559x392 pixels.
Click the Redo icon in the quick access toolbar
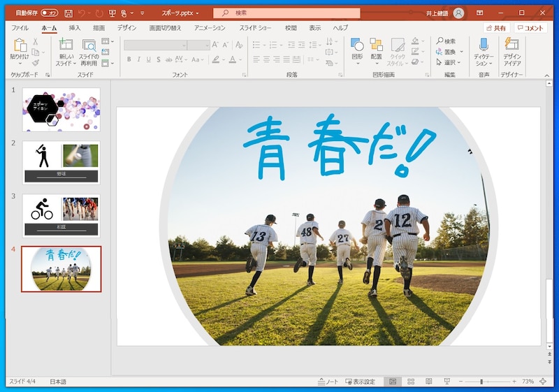(x=99, y=13)
